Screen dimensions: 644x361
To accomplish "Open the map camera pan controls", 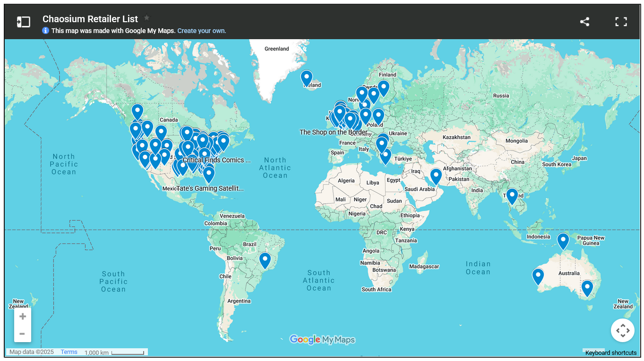I will point(622,330).
